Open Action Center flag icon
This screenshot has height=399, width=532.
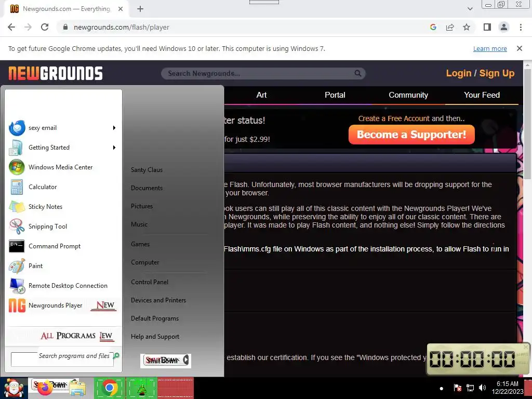(457, 388)
